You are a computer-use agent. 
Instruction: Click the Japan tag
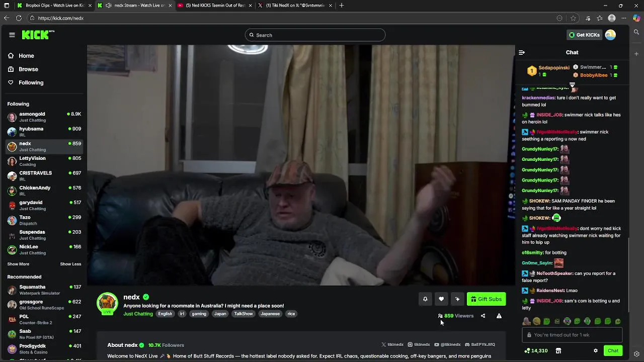click(x=220, y=314)
